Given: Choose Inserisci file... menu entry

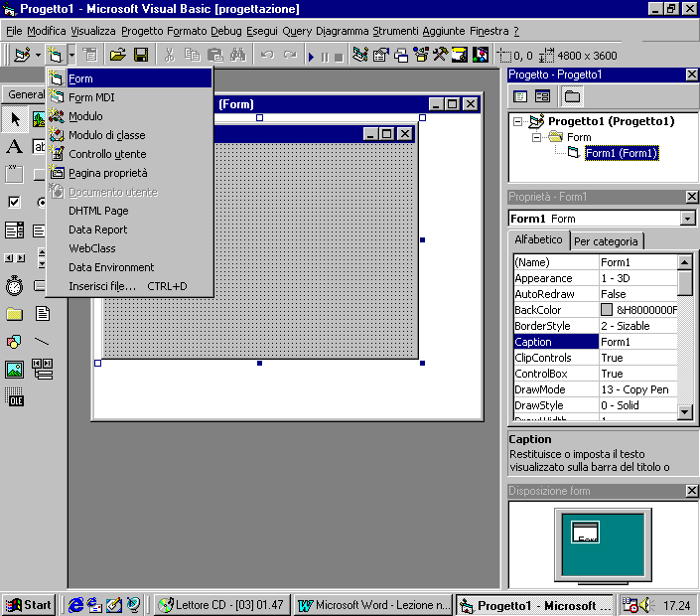Looking at the screenshot, I should click(129, 286).
